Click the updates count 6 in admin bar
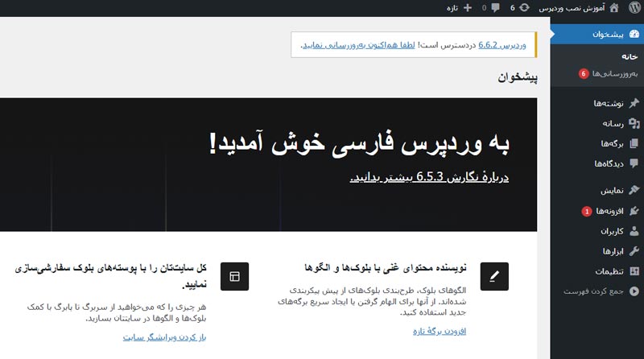 [x=513, y=8]
